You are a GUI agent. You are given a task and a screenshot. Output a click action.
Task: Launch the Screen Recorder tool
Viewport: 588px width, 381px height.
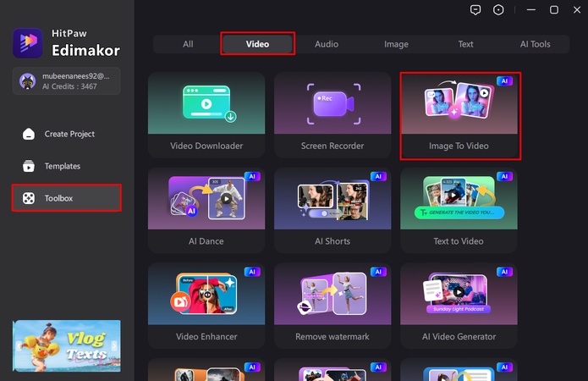click(332, 115)
